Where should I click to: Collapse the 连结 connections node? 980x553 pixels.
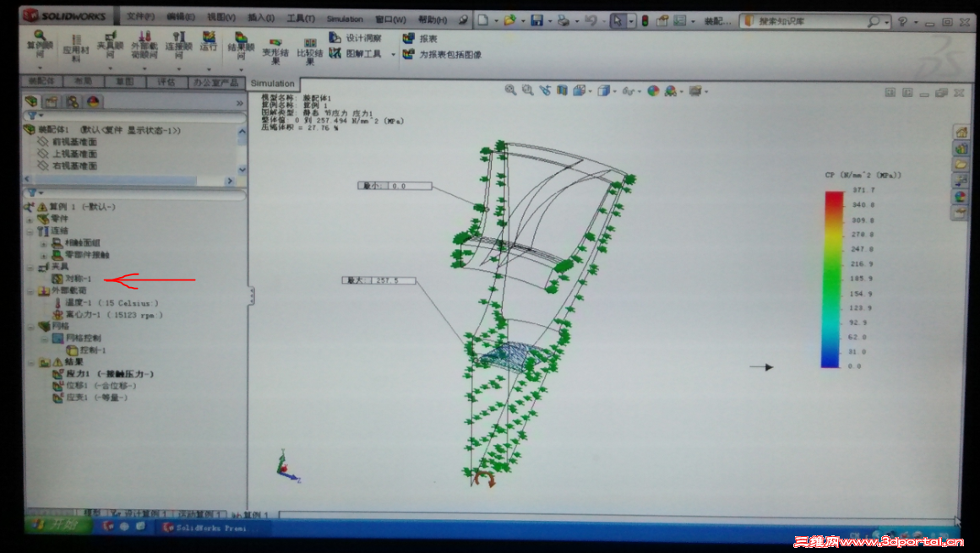(x=30, y=231)
